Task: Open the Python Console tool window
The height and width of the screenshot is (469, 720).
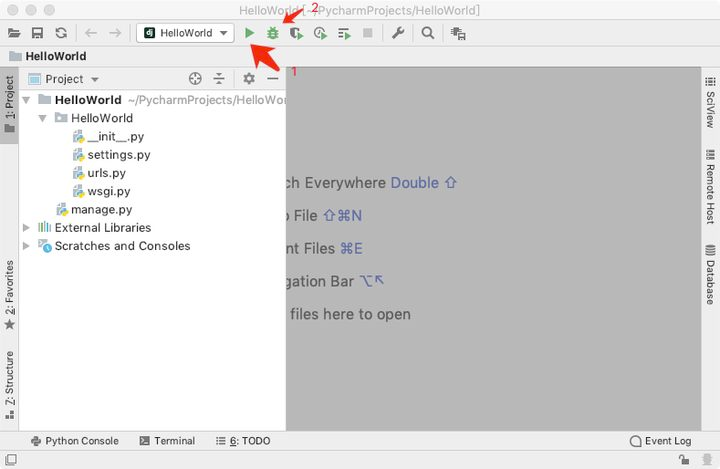Action: coord(74,441)
